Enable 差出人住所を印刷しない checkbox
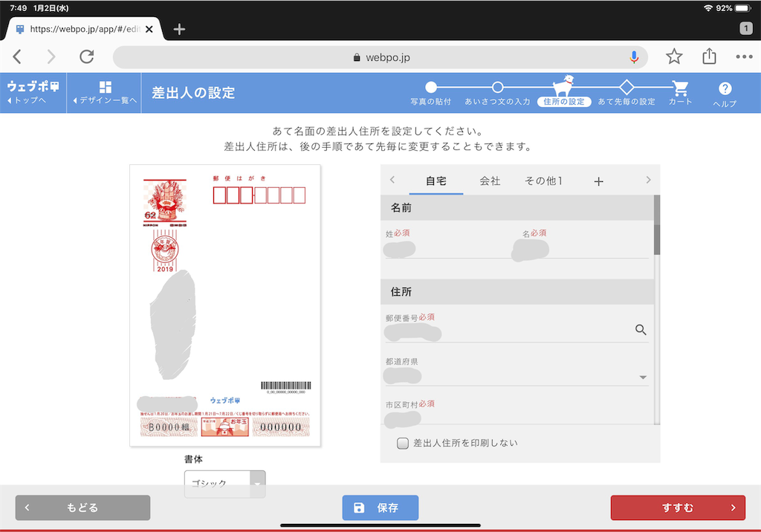The image size is (761, 532). 402,441
